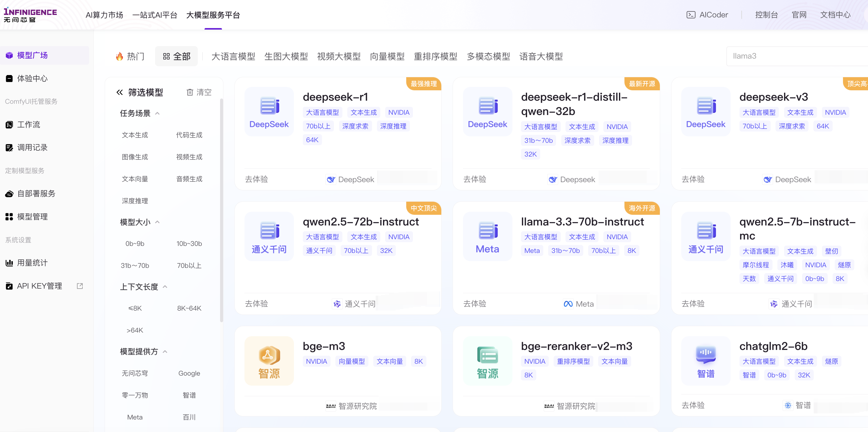Toggle the 8K~64K context length filter
Viewport: 868px width, 432px height.
pos(189,308)
